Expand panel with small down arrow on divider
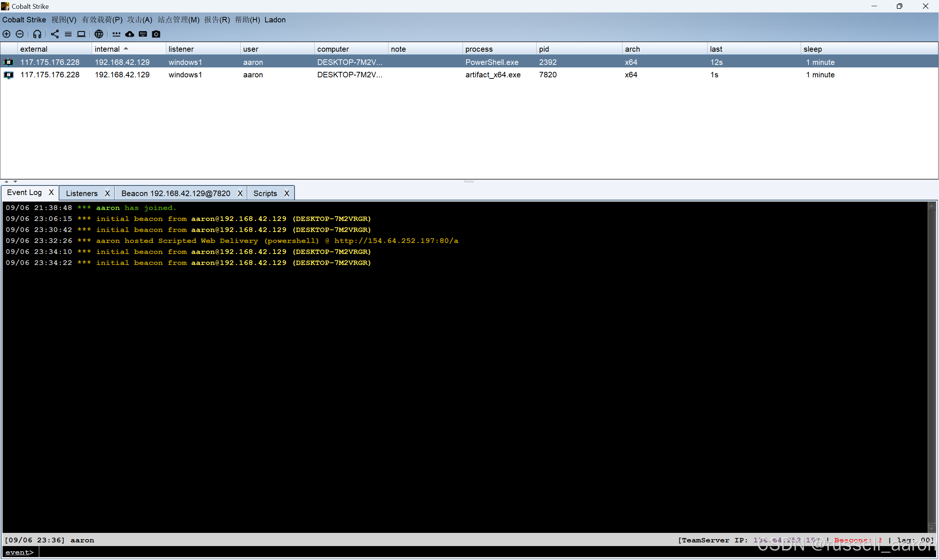Screen dimensions: 939x560 (15, 181)
